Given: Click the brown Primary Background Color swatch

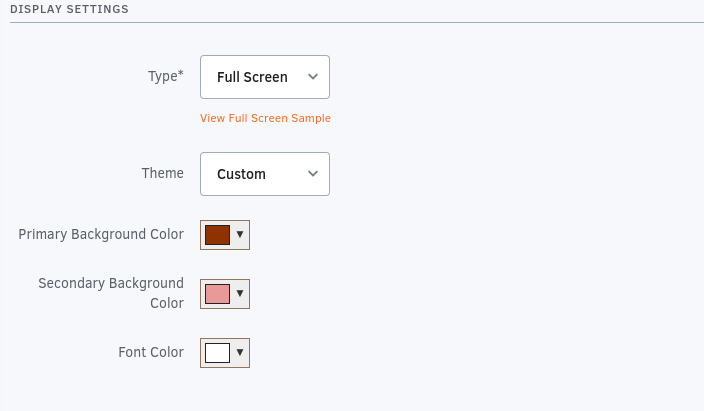Looking at the screenshot, I should 217,235.
